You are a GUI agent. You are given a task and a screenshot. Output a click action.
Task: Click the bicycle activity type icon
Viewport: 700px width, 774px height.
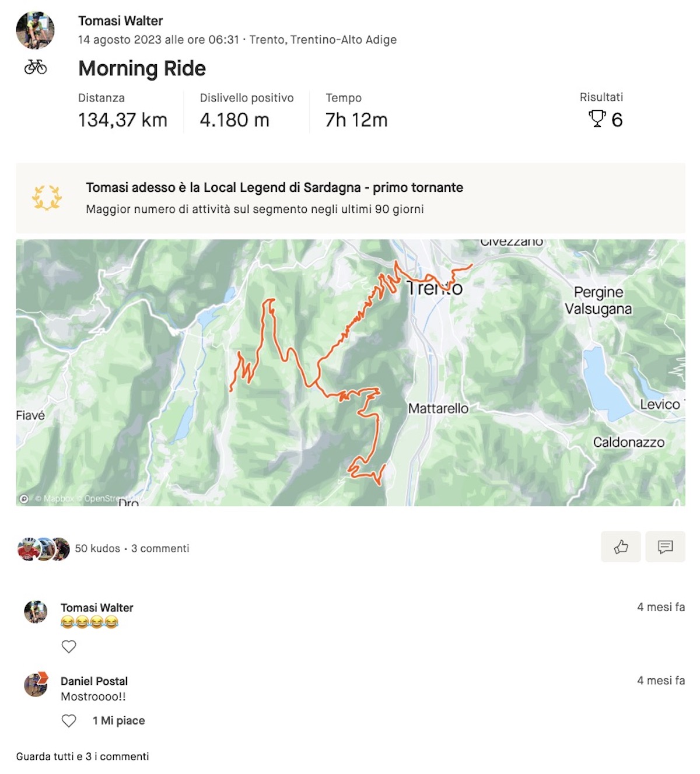click(x=36, y=67)
